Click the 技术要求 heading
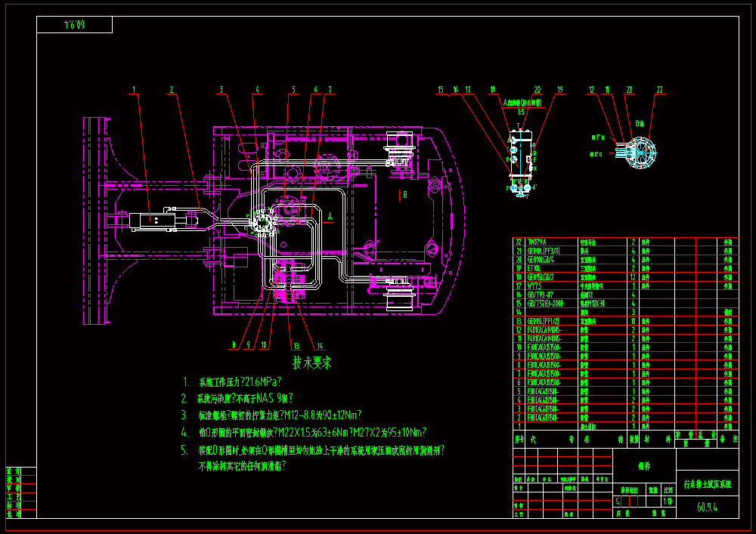This screenshot has width=756, height=534. (312, 363)
